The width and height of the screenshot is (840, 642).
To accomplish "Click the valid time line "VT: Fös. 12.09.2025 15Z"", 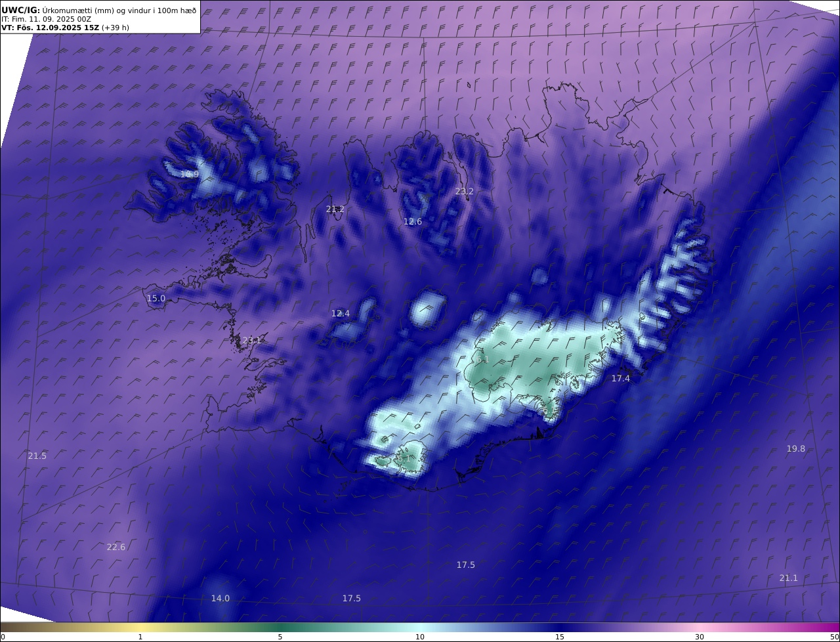I will [x=51, y=28].
